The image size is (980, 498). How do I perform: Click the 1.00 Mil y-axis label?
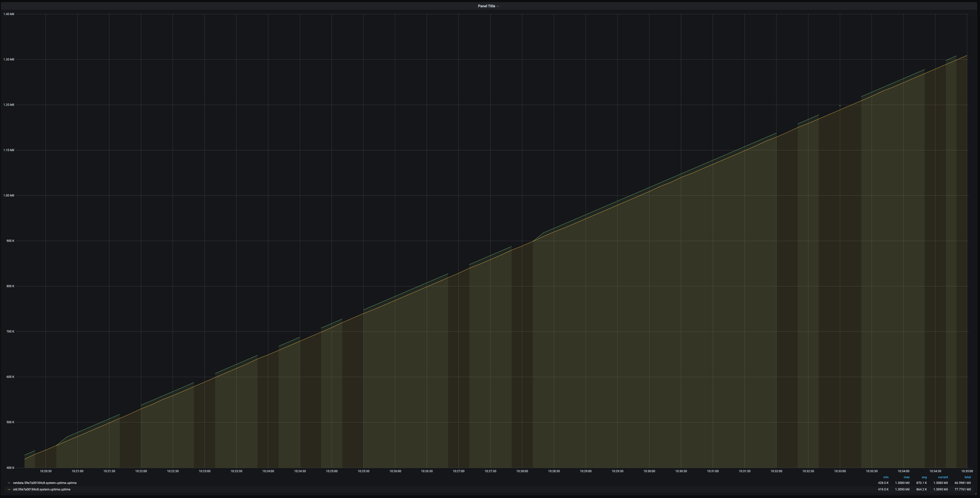pos(9,195)
